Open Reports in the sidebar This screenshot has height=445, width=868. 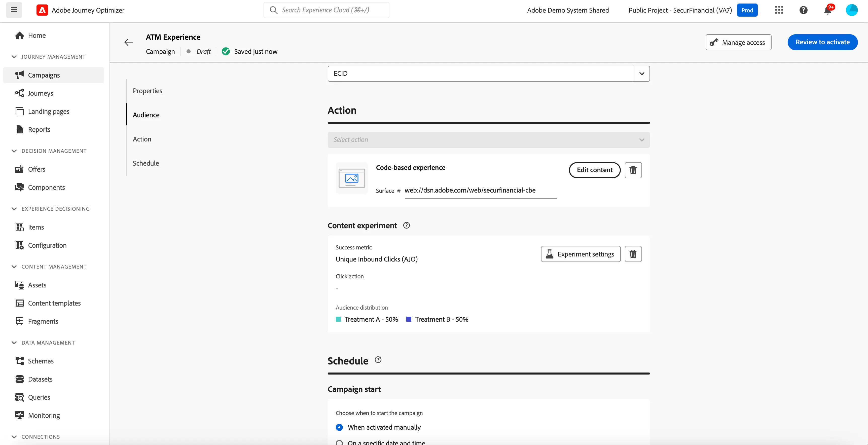coord(53,130)
